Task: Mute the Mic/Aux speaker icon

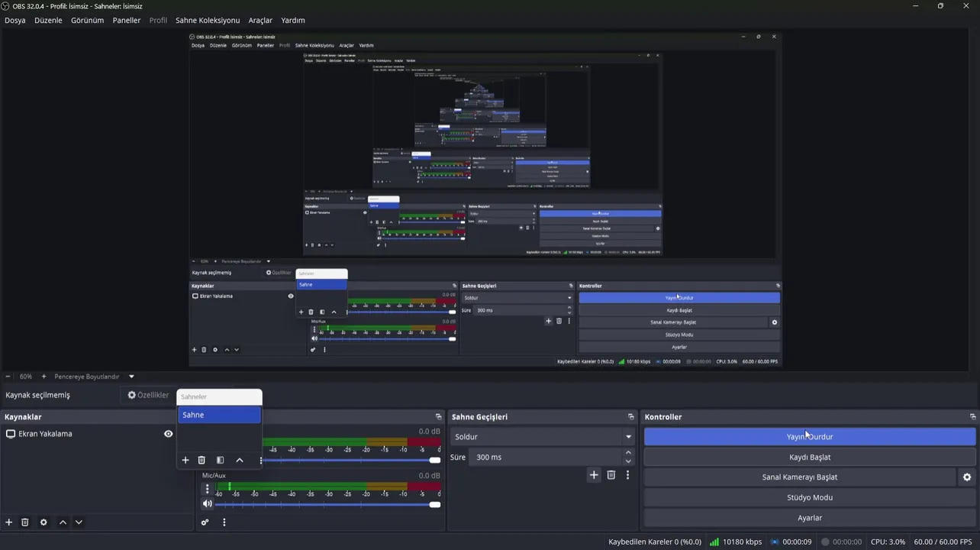Action: (207, 504)
